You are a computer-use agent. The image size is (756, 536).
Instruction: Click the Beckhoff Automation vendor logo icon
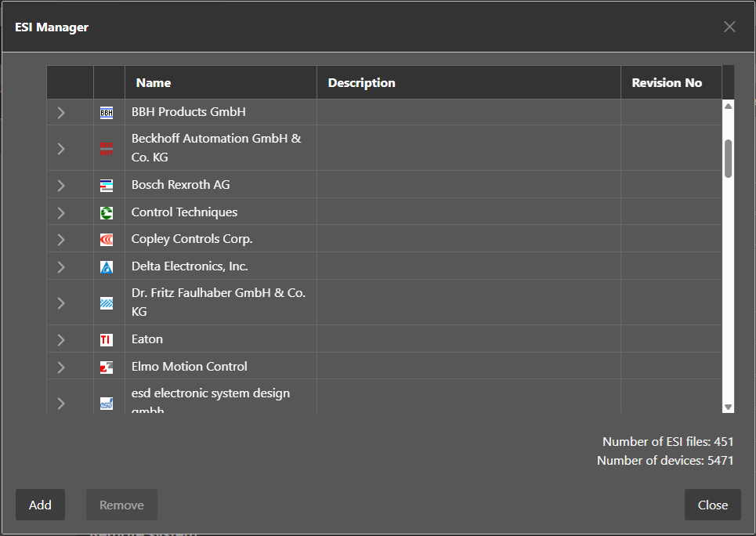coord(107,149)
